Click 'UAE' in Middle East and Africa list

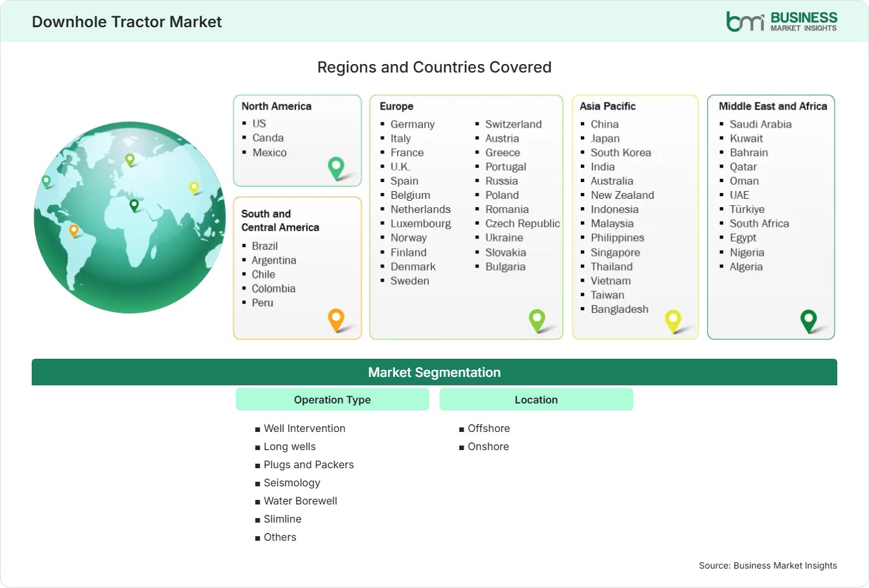coord(739,196)
